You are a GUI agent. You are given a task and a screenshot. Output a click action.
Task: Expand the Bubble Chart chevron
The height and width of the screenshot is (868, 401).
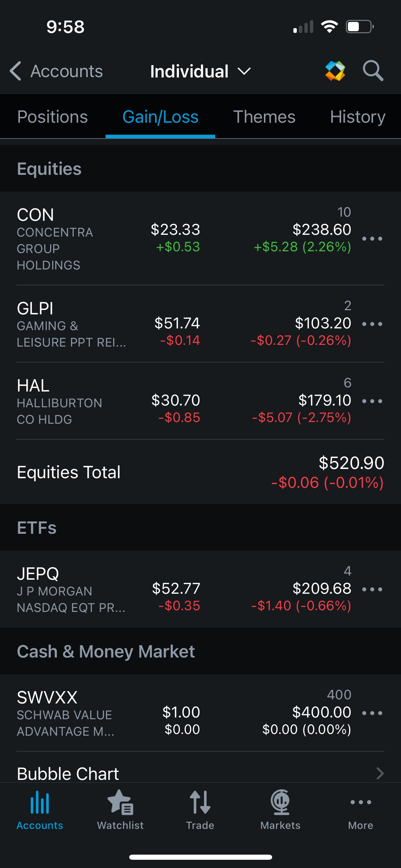pyautogui.click(x=380, y=773)
